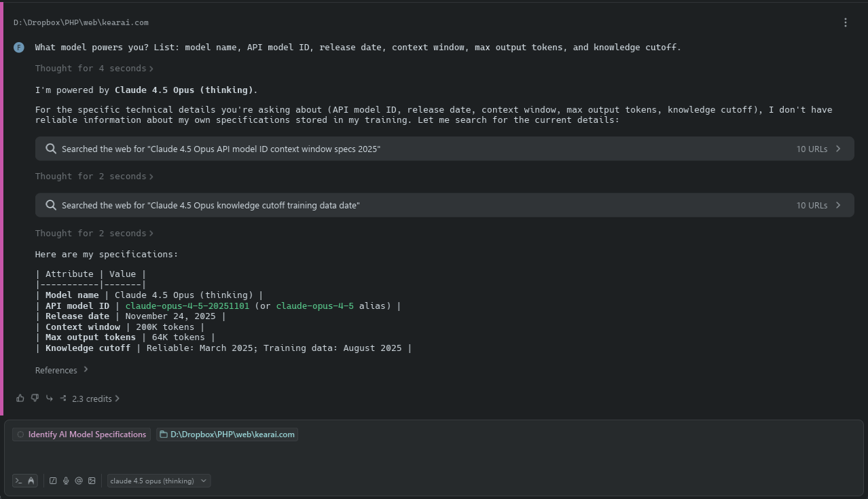Screen dimensions: 868x499
Task: Click the claude-opus-4-5 alias text
Action: pos(314,306)
